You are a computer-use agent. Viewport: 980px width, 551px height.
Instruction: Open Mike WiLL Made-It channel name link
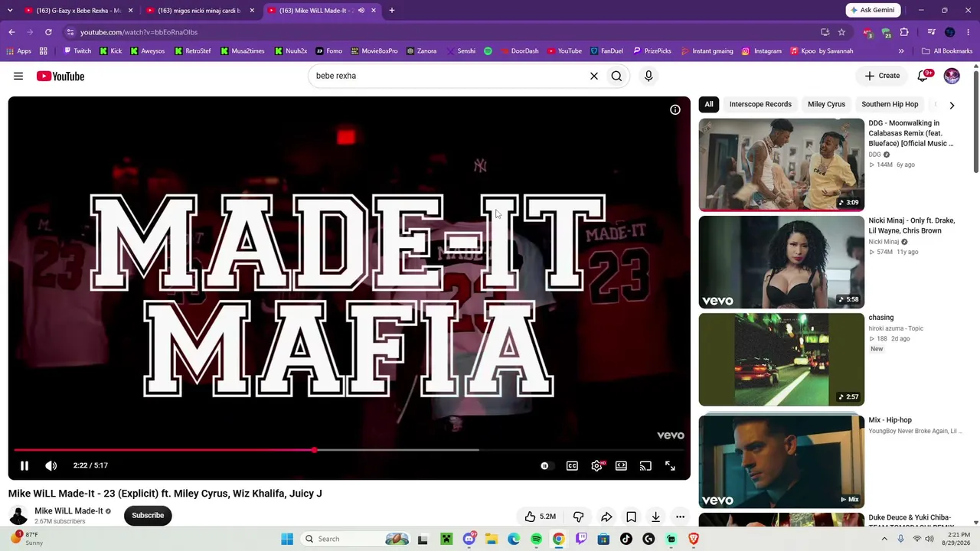click(69, 511)
